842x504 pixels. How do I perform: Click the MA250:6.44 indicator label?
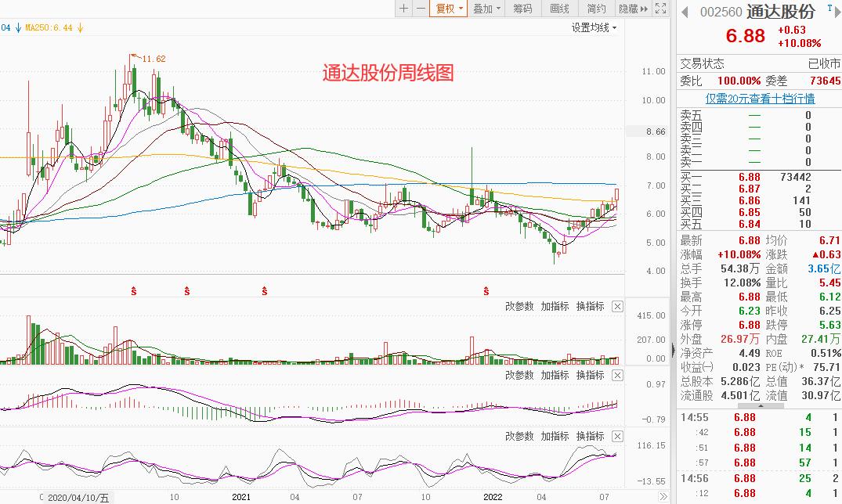[x=49, y=27]
